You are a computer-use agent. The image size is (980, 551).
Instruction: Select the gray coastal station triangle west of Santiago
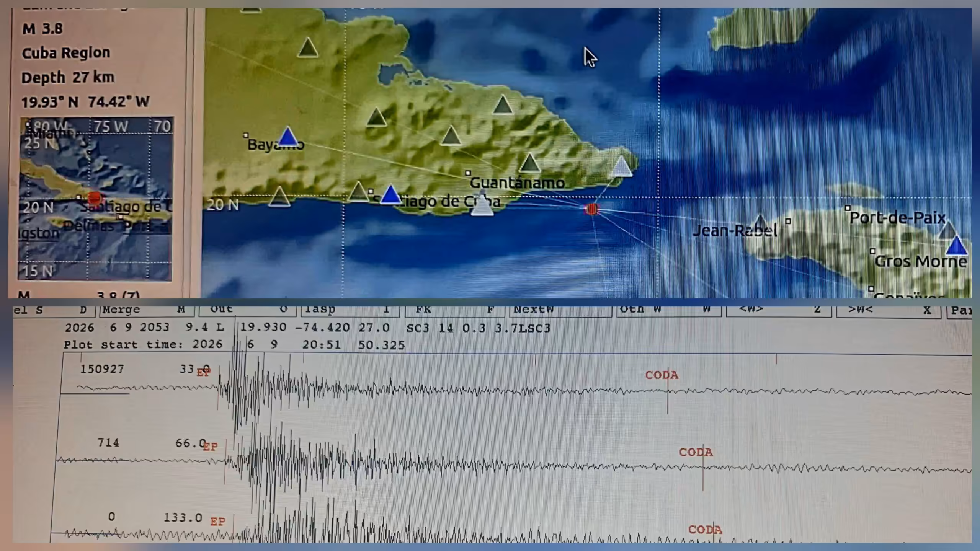point(279,197)
